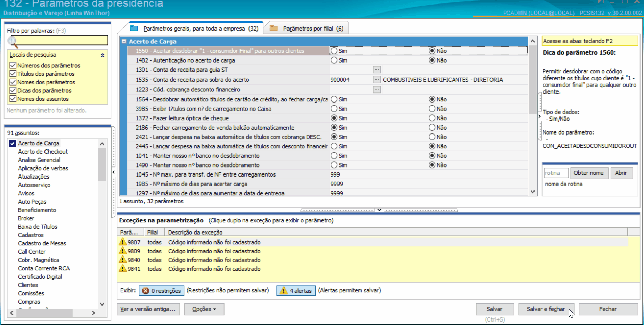Uncheck the Acerto de Carga subject checkbox
The height and width of the screenshot is (325, 644).
point(13,143)
